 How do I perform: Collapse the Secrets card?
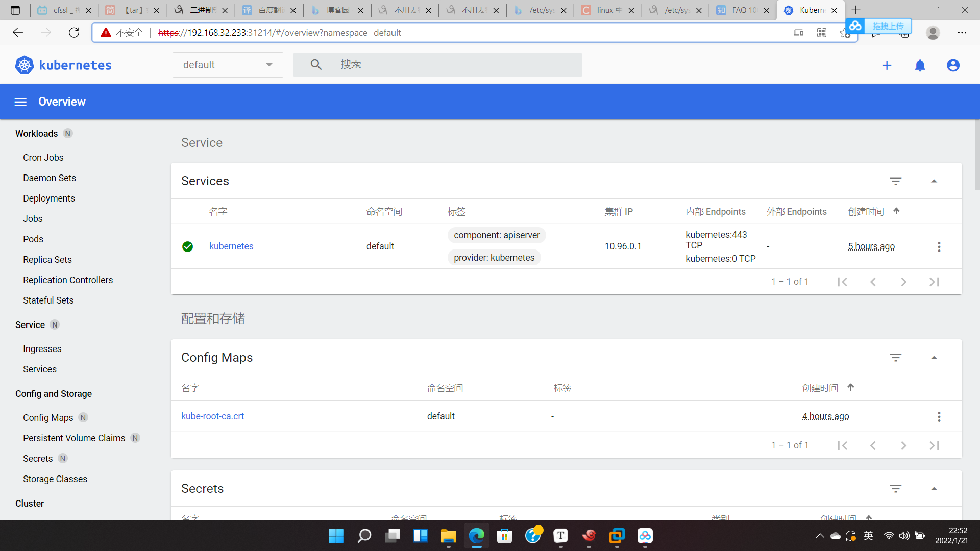pos(934,489)
